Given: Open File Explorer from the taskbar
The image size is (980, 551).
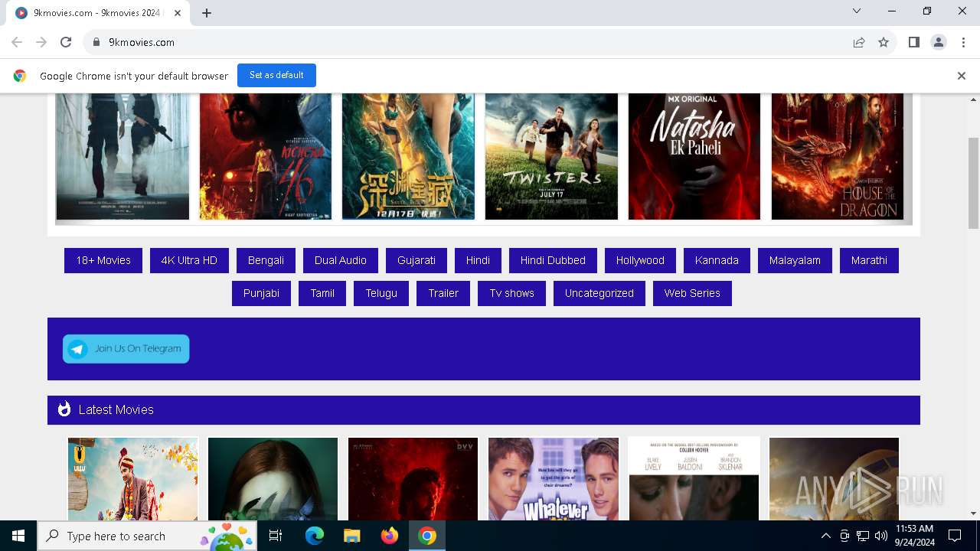Looking at the screenshot, I should [351, 536].
